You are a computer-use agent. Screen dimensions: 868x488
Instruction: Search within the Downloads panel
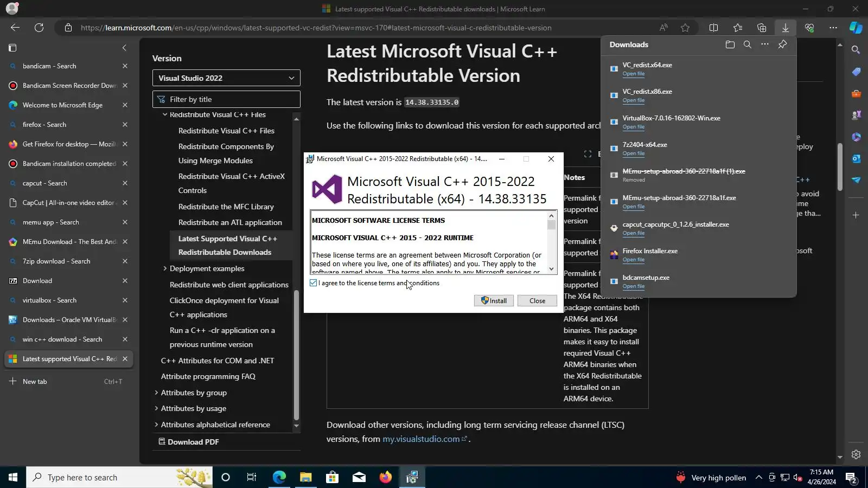coord(747,44)
